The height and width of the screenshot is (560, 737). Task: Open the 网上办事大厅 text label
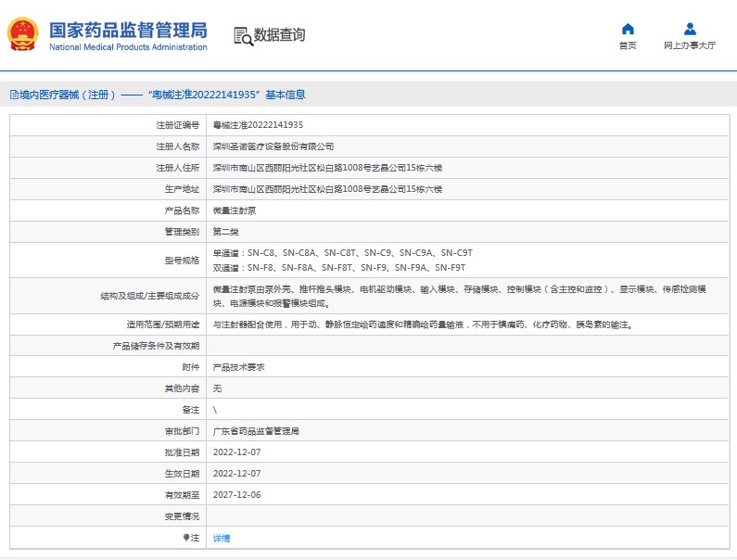[690, 45]
